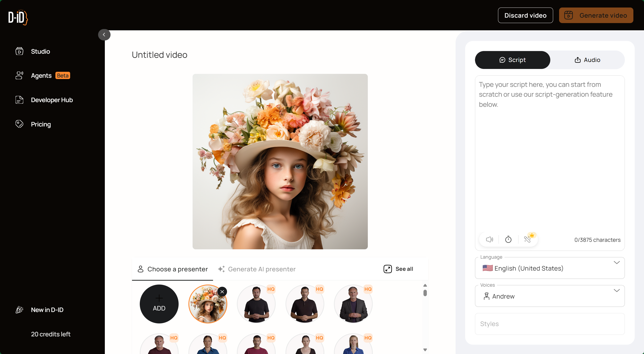
Task: Remove selected flower hat presenter
Action: pos(222,292)
